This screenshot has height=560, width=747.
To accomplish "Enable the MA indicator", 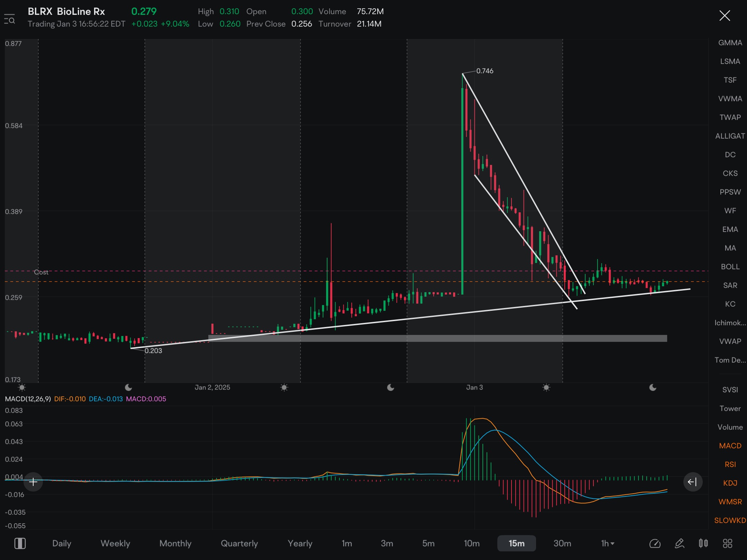I will point(730,248).
